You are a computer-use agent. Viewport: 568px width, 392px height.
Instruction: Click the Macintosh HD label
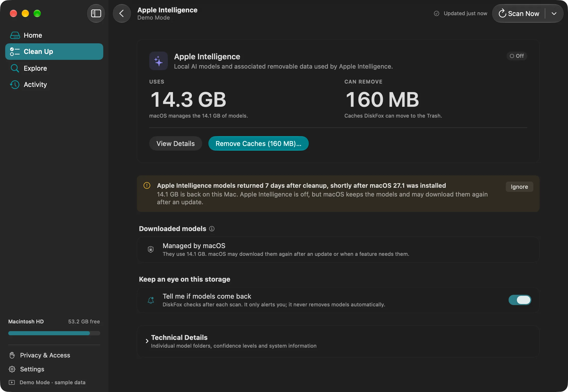point(26,322)
